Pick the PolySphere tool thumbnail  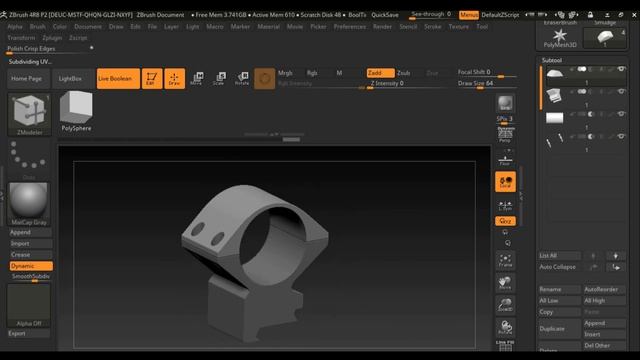[76, 111]
